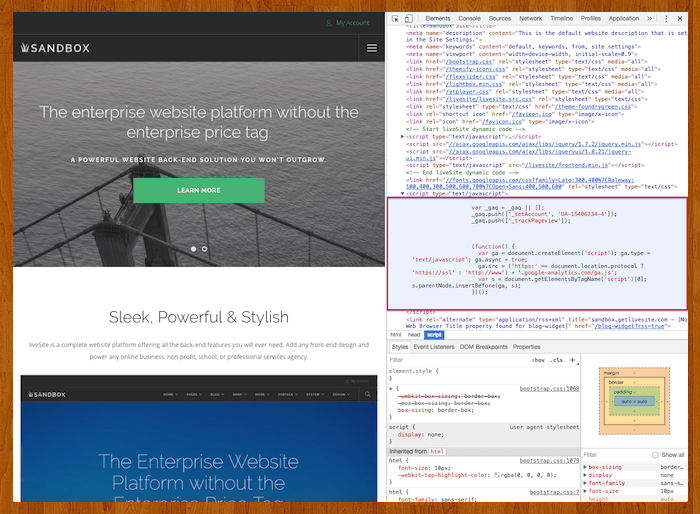Expand the box-sizing computed property
Viewport: 700px width, 514px height.
[x=585, y=467]
